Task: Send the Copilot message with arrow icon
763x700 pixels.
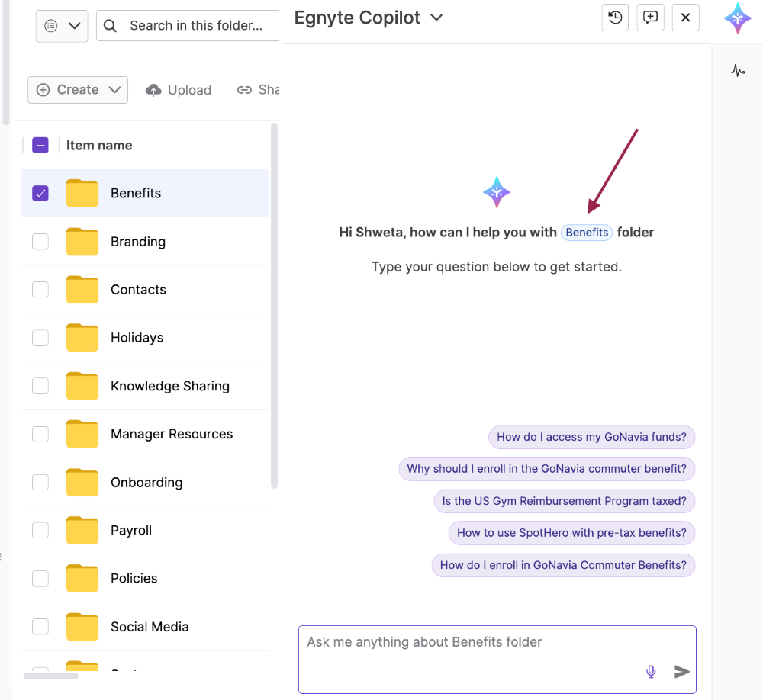Action: click(x=681, y=672)
